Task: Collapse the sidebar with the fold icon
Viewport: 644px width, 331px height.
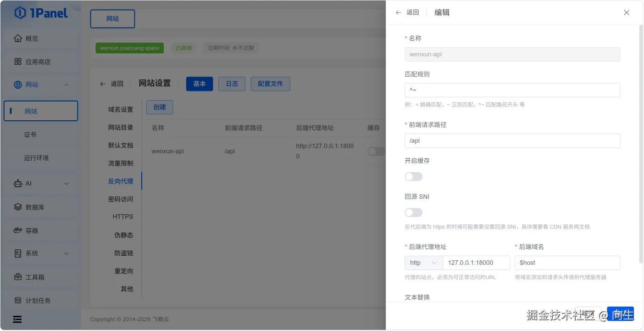Action: coord(17,320)
